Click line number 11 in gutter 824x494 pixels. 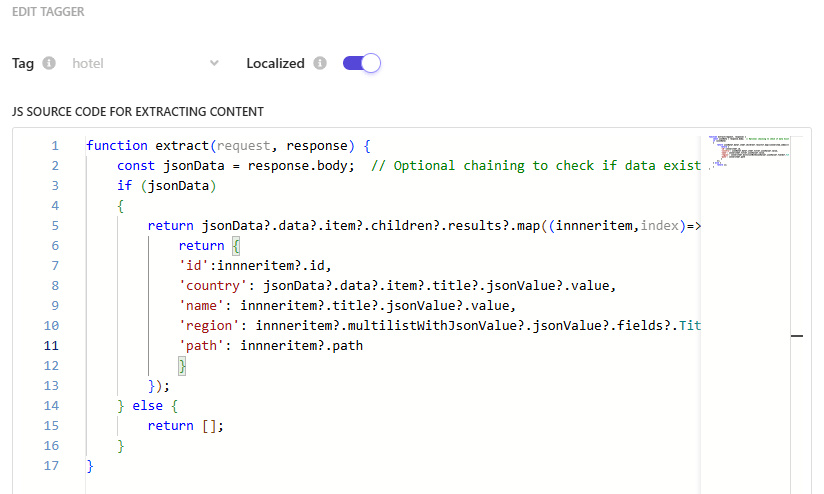51,345
